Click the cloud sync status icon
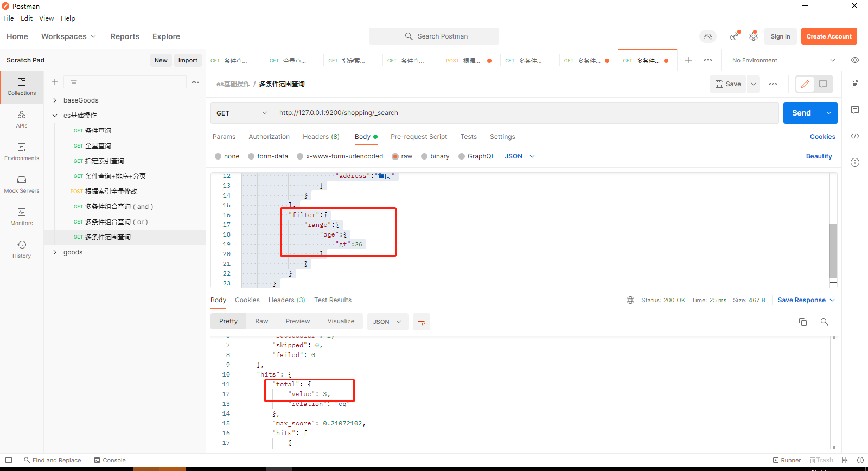Image resolution: width=868 pixels, height=471 pixels. [x=708, y=36]
